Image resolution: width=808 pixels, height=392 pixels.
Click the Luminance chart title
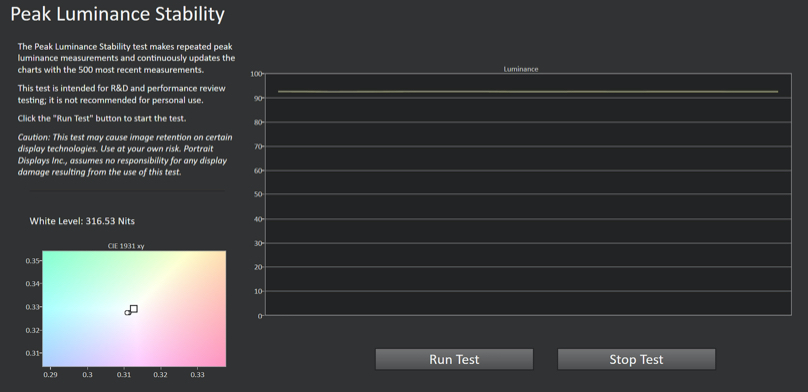520,69
